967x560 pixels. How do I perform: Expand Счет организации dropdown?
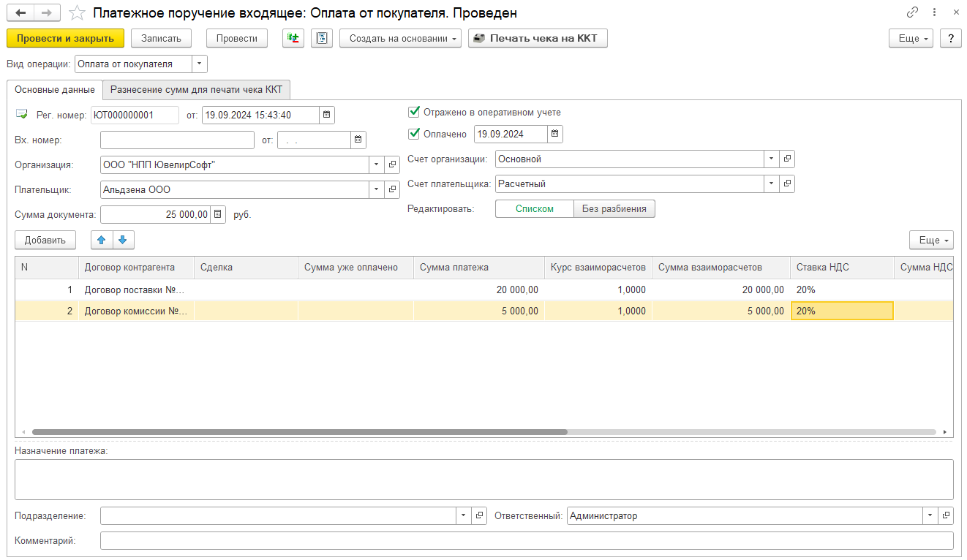(772, 159)
